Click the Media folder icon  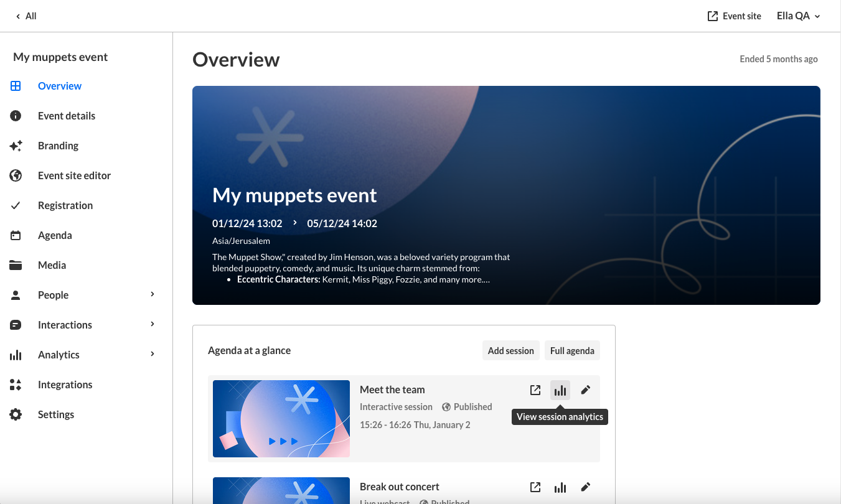pos(16,265)
